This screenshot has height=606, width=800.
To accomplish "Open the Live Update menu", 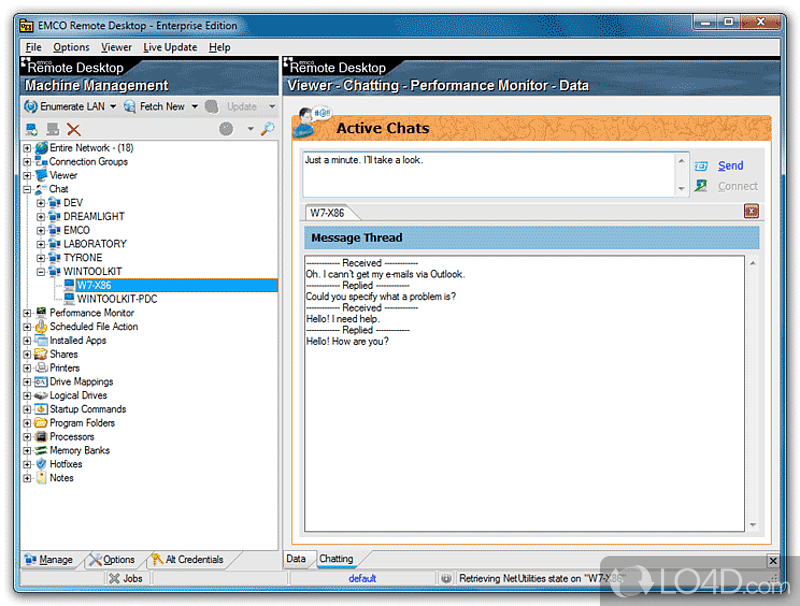I will pos(170,47).
